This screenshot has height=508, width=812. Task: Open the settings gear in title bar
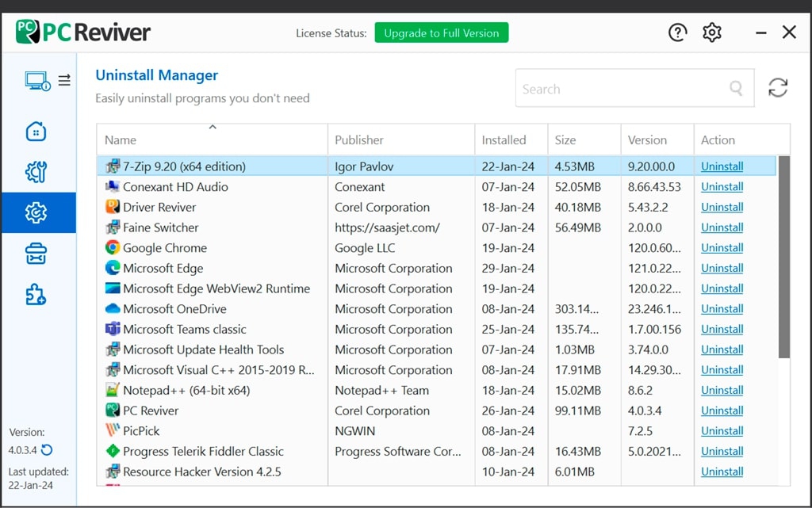click(x=711, y=32)
